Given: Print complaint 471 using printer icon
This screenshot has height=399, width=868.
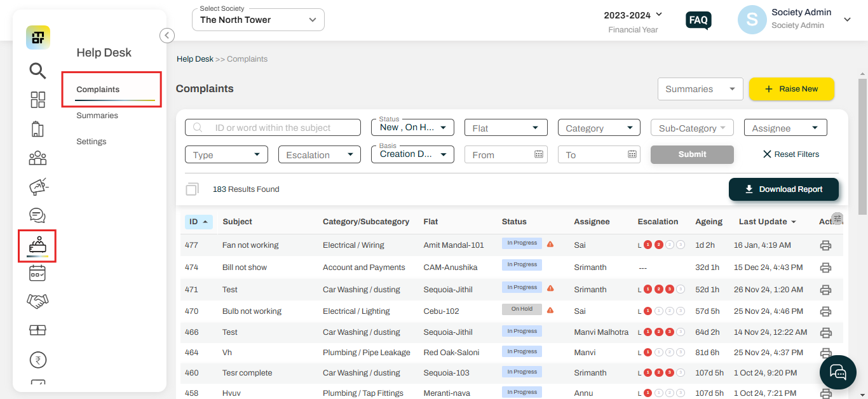Looking at the screenshot, I should tap(825, 290).
